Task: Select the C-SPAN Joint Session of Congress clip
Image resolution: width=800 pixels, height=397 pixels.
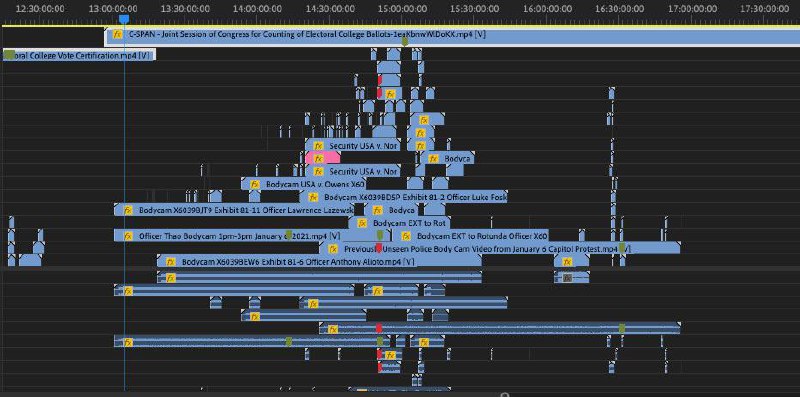Action: coord(452,37)
